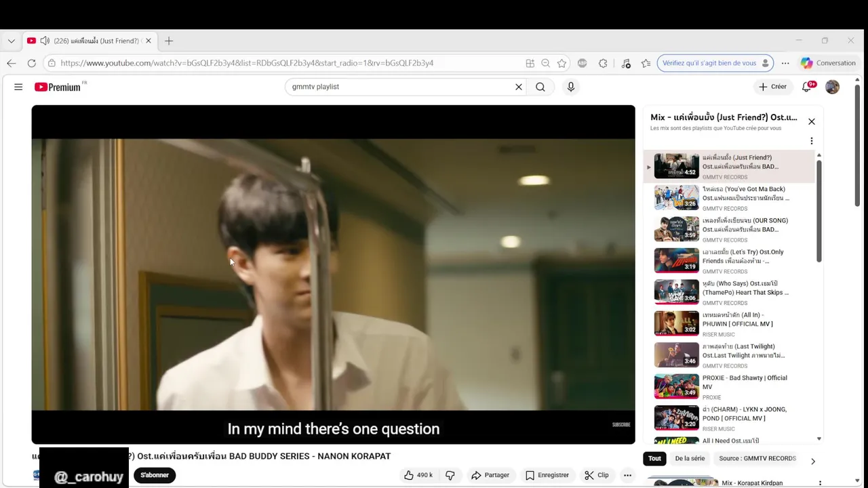Open the tab actions menu arrow
The height and width of the screenshot is (488, 868).
click(11, 41)
